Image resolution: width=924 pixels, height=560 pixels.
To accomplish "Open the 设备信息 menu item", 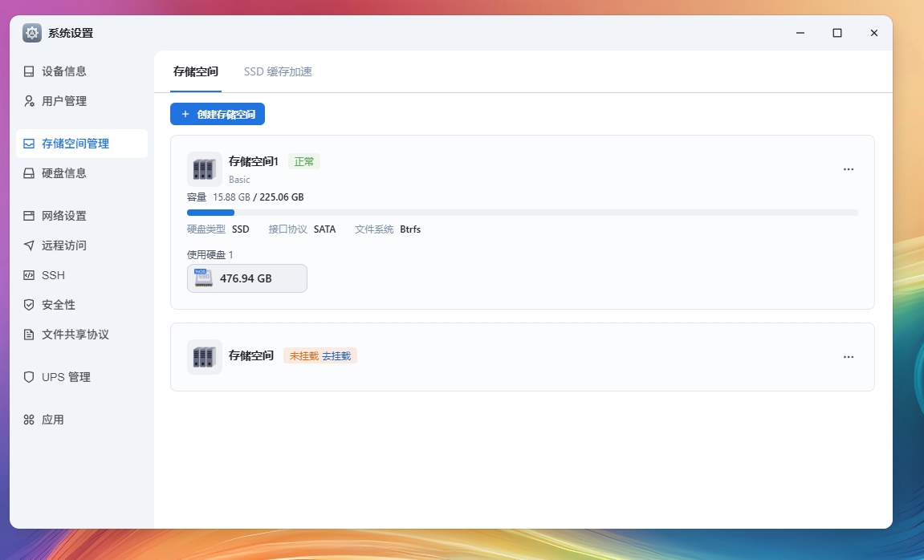I will point(82,71).
